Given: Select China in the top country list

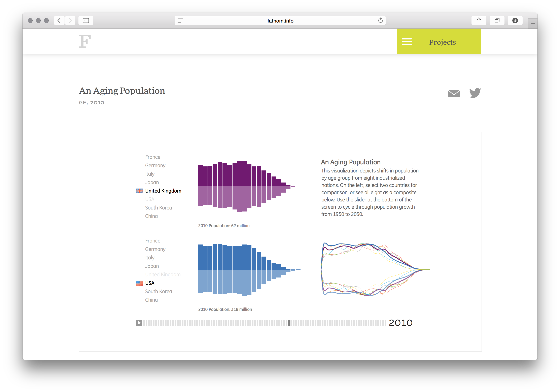Looking at the screenshot, I should [151, 216].
